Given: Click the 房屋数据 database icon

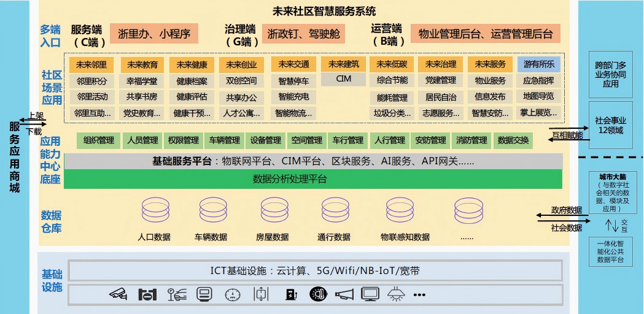Looking at the screenshot, I should point(274,210).
